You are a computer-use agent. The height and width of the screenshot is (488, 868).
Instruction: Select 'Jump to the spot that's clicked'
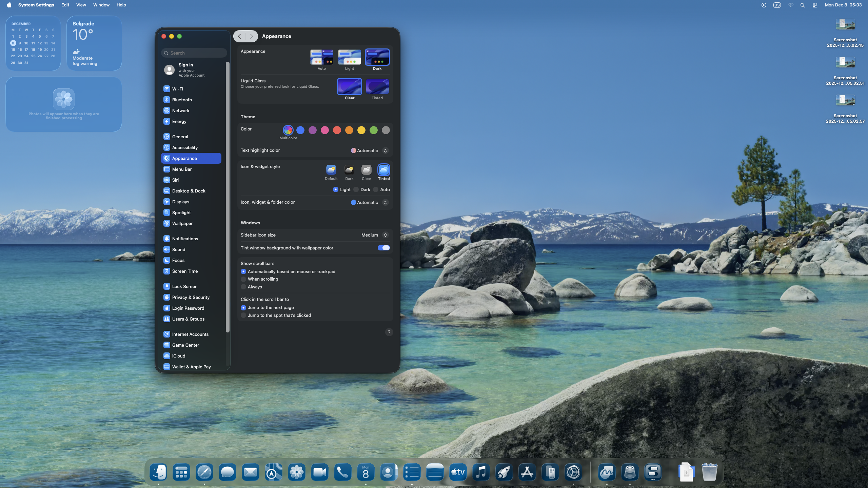[x=243, y=316]
